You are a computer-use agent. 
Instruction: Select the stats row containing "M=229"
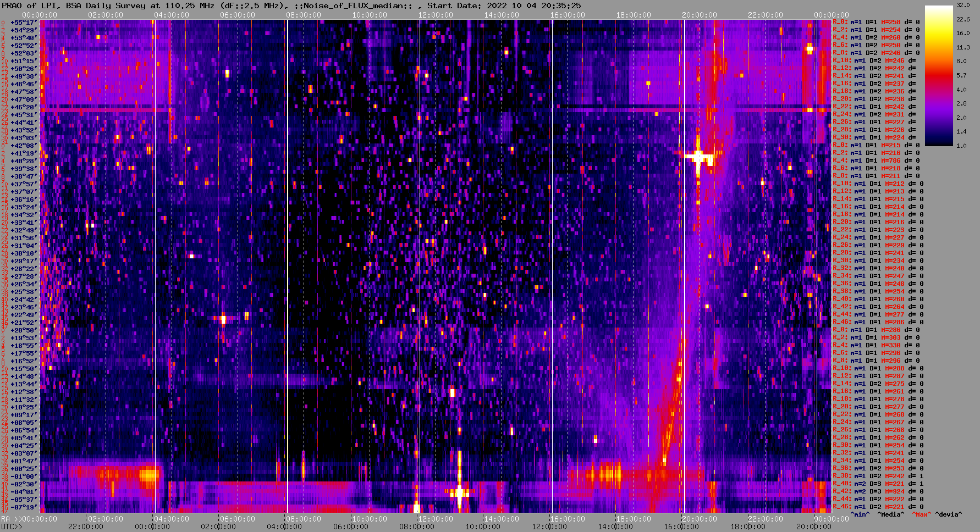pyautogui.click(x=878, y=246)
